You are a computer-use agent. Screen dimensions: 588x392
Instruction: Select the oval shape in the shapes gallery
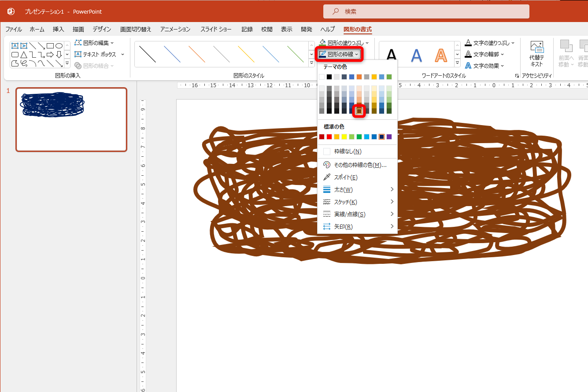(59, 46)
